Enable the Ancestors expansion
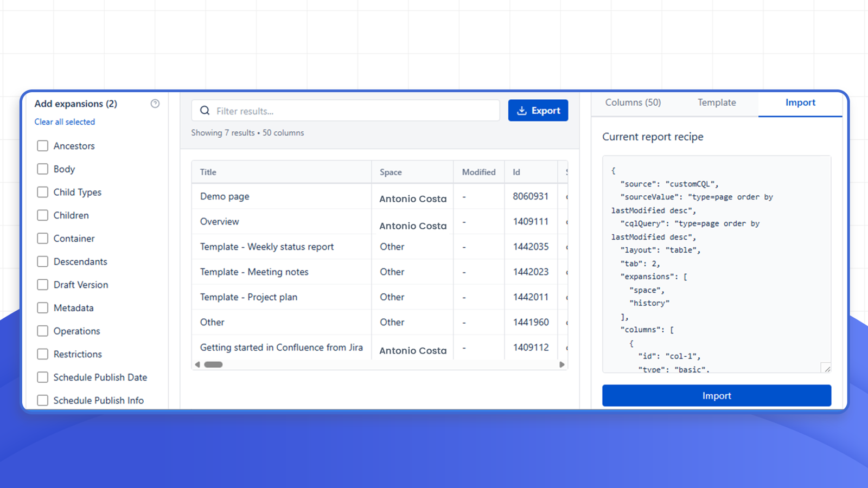 [42, 145]
